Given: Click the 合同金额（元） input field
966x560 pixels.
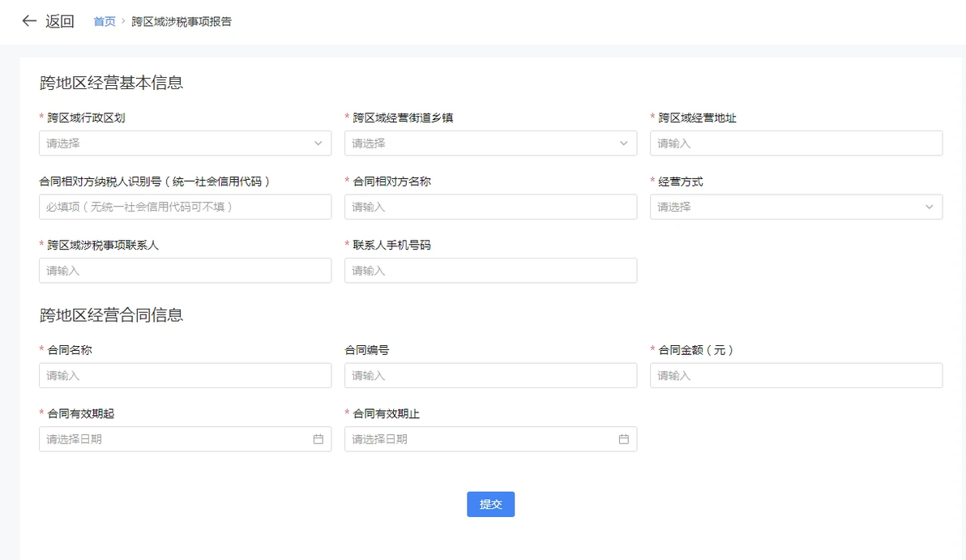Looking at the screenshot, I should coord(796,376).
